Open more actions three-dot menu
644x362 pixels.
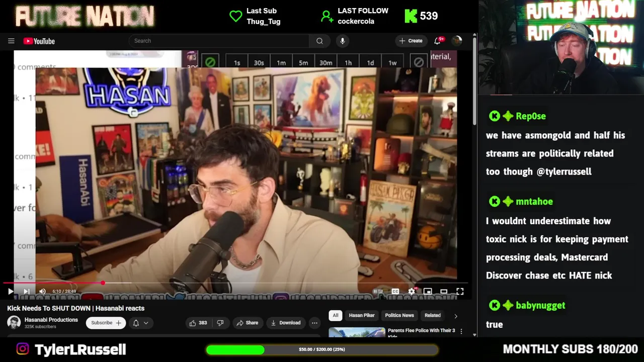[x=314, y=323]
